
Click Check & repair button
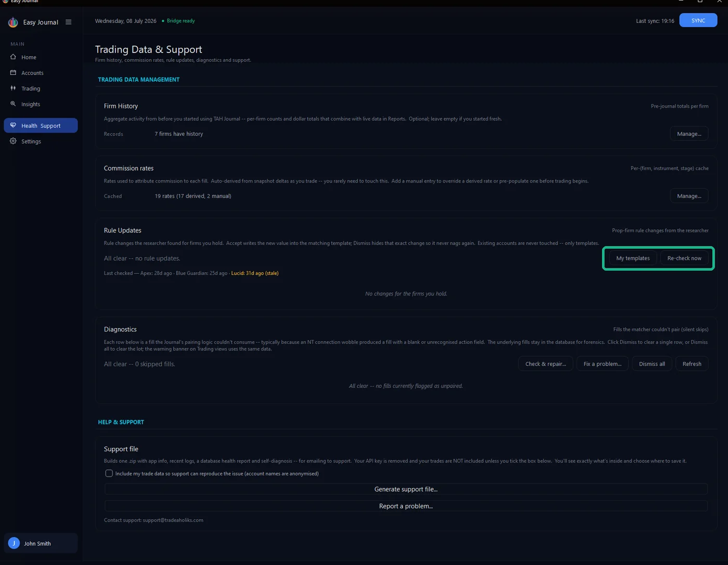(x=545, y=364)
